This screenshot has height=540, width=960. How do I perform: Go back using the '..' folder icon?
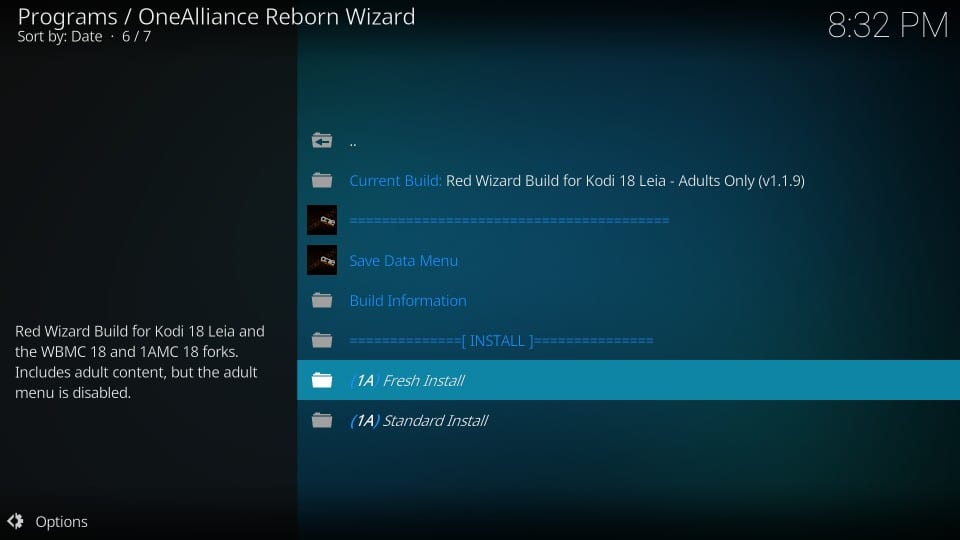pyautogui.click(x=322, y=141)
